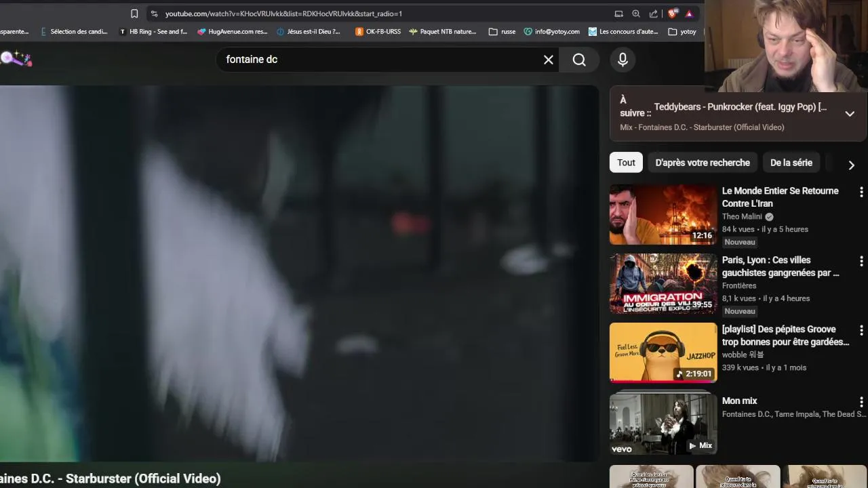This screenshot has height=488, width=868.
Task: Open options menu for 'Le Monde Entier' video
Action: pyautogui.click(x=861, y=192)
